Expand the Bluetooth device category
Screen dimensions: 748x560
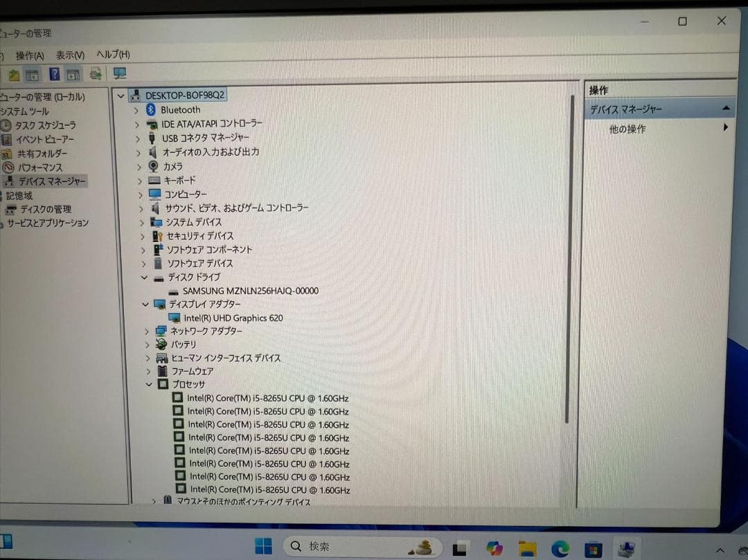pyautogui.click(x=137, y=109)
